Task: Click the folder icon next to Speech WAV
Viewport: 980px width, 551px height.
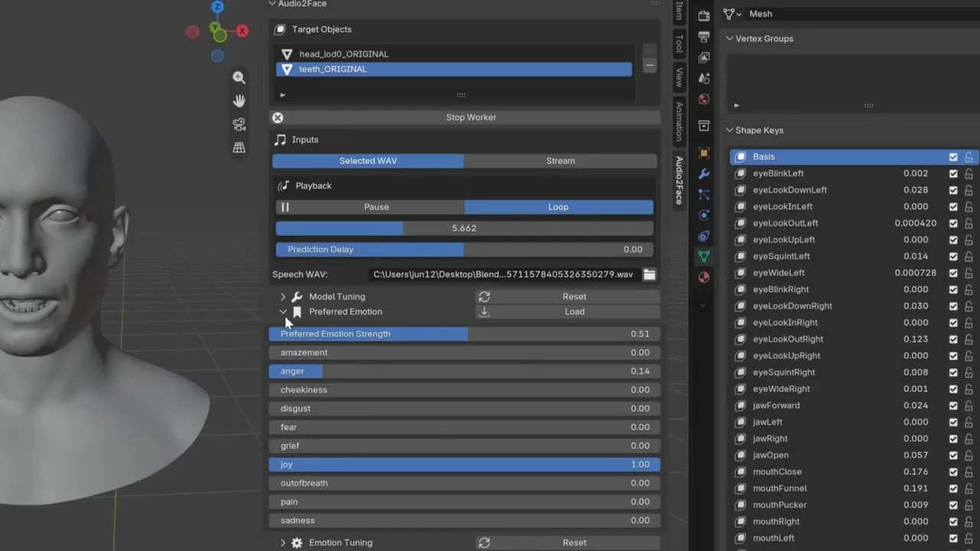Action: (x=649, y=274)
